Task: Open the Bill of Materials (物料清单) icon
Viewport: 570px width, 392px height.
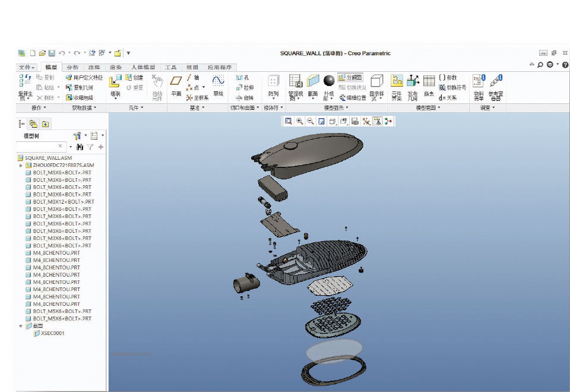Action: click(x=479, y=86)
